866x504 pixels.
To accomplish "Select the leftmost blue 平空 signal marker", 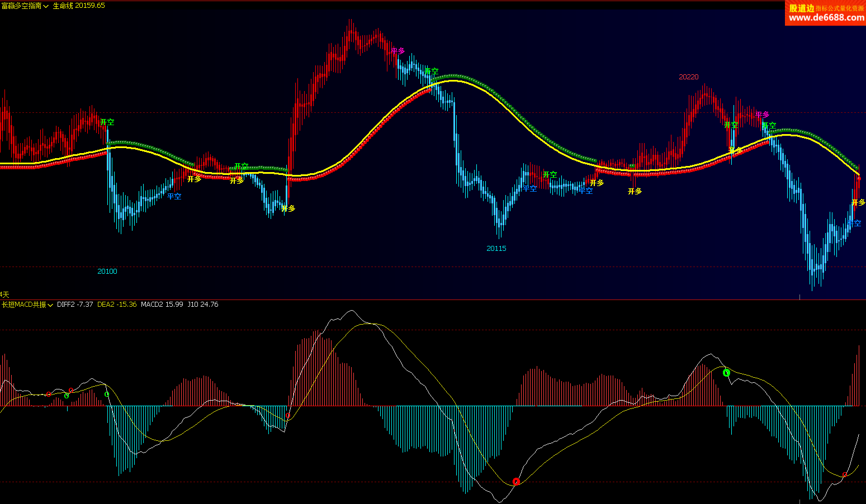I will tap(174, 196).
